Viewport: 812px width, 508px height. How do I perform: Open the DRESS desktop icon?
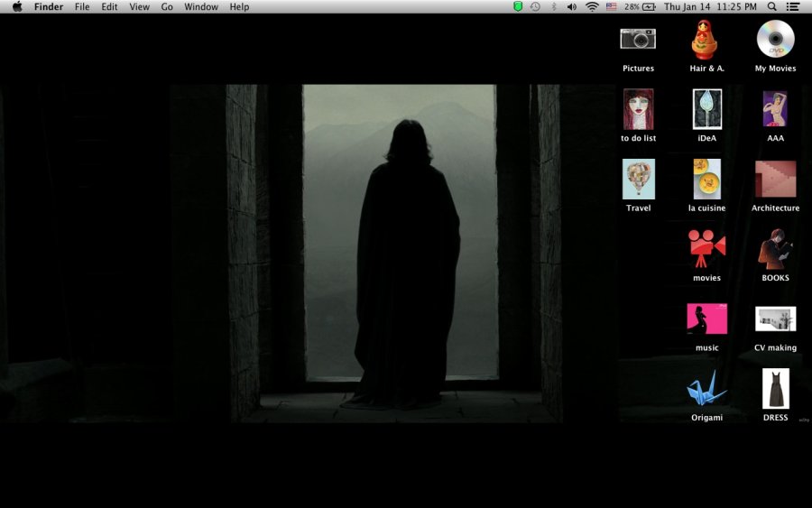(x=775, y=389)
